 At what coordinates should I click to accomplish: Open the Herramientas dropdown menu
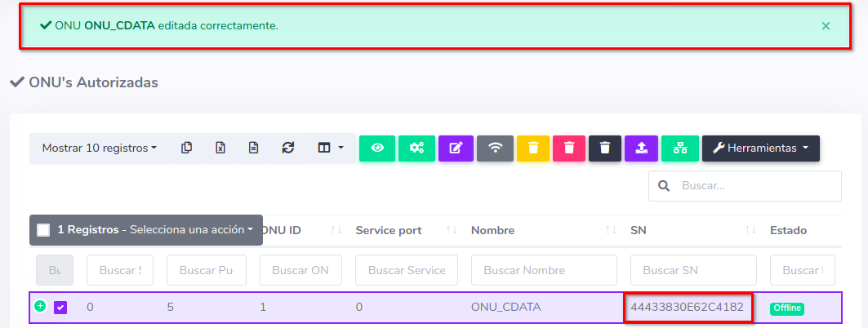pos(760,148)
